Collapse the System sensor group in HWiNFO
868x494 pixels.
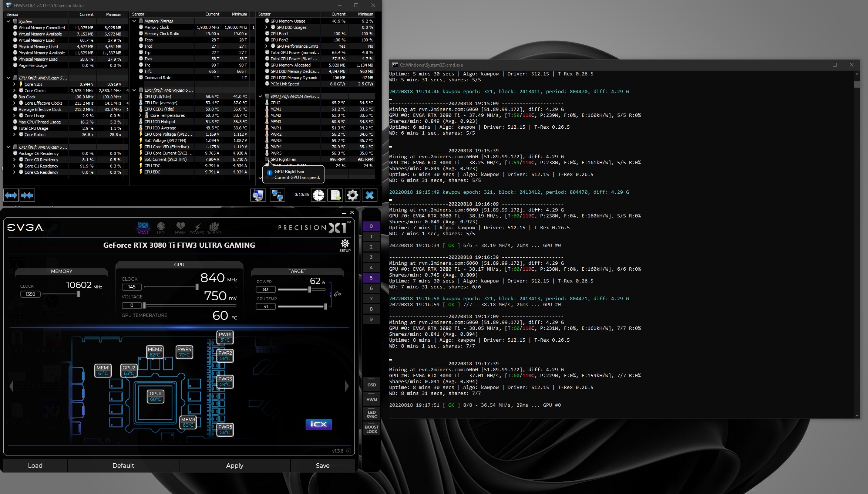pyautogui.click(x=9, y=21)
